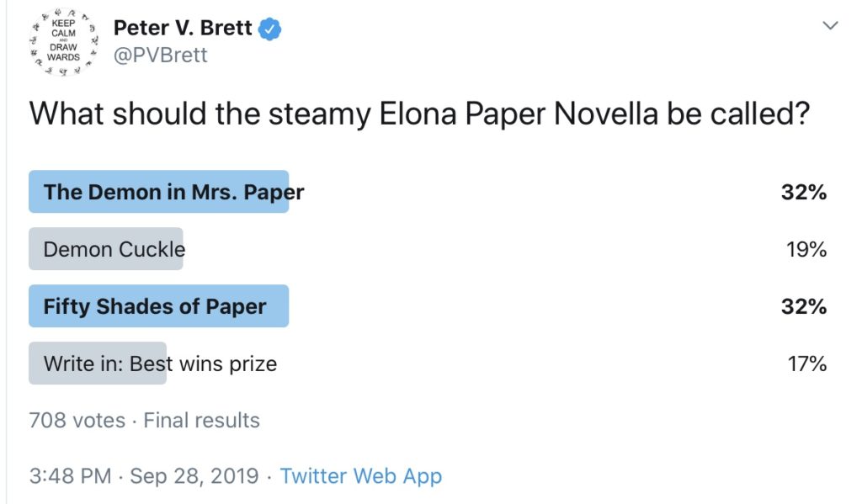The height and width of the screenshot is (504, 862).
Task: Click 32% beside Fifty Shades of Paper
Action: pos(804,306)
